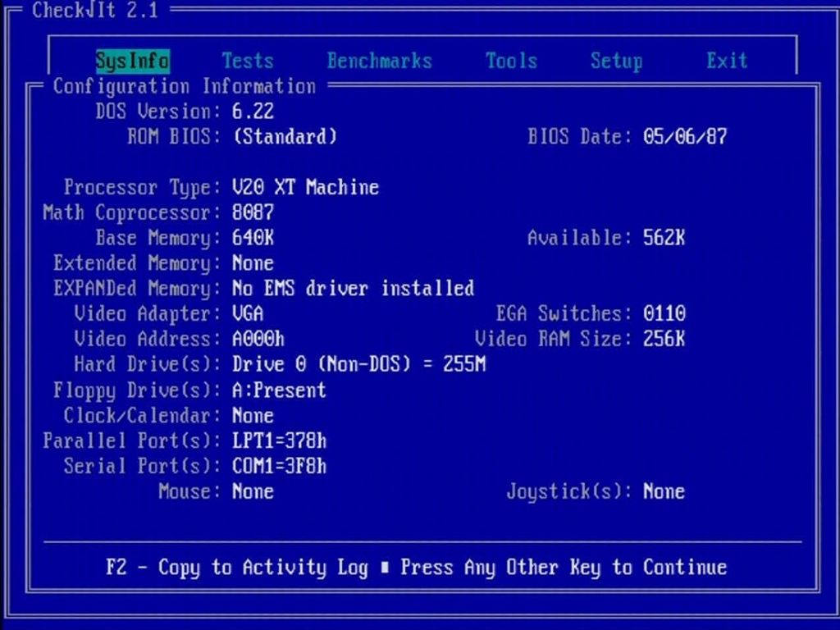This screenshot has height=630, width=840.
Task: Click the Hard Drive(s) label
Action: (148, 365)
